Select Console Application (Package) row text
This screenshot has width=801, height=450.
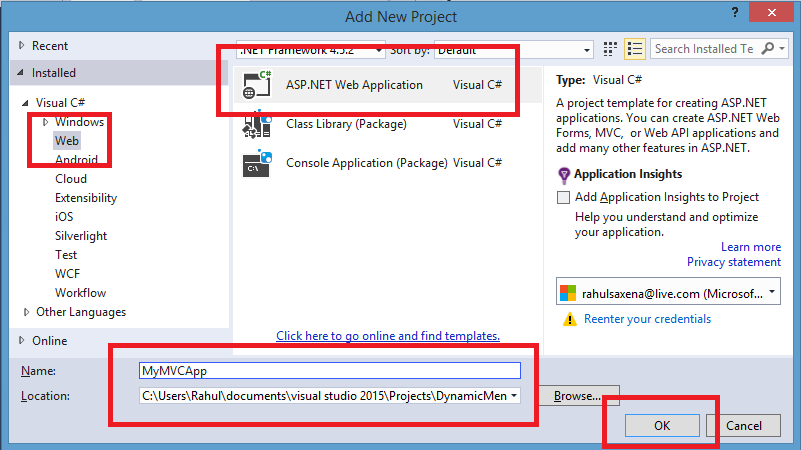pos(367,163)
